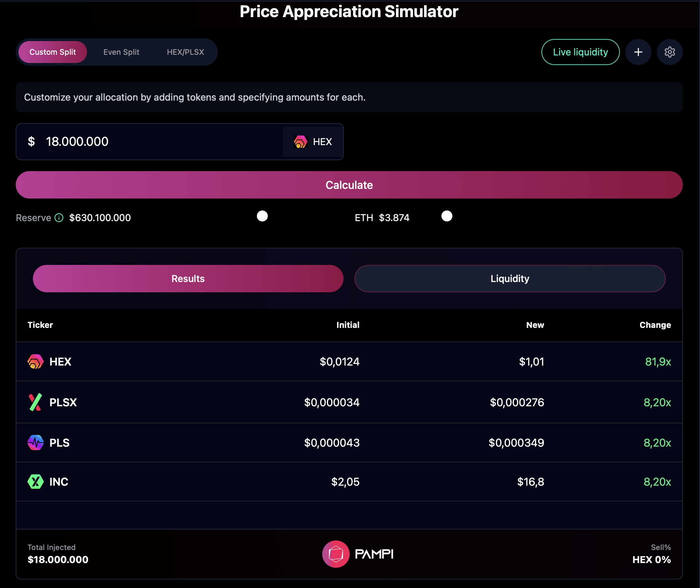Click the Calculate button
The width and height of the screenshot is (700, 588).
click(x=349, y=185)
